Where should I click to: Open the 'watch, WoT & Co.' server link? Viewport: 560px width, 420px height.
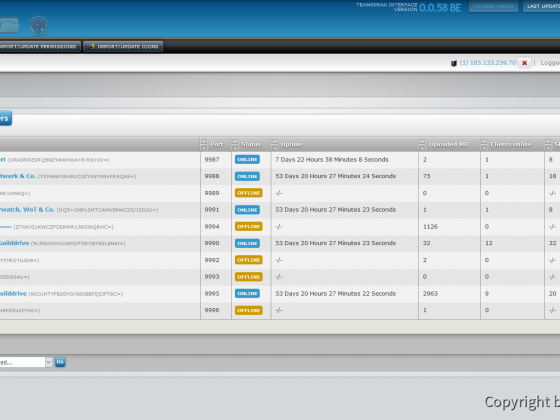pyautogui.click(x=27, y=210)
